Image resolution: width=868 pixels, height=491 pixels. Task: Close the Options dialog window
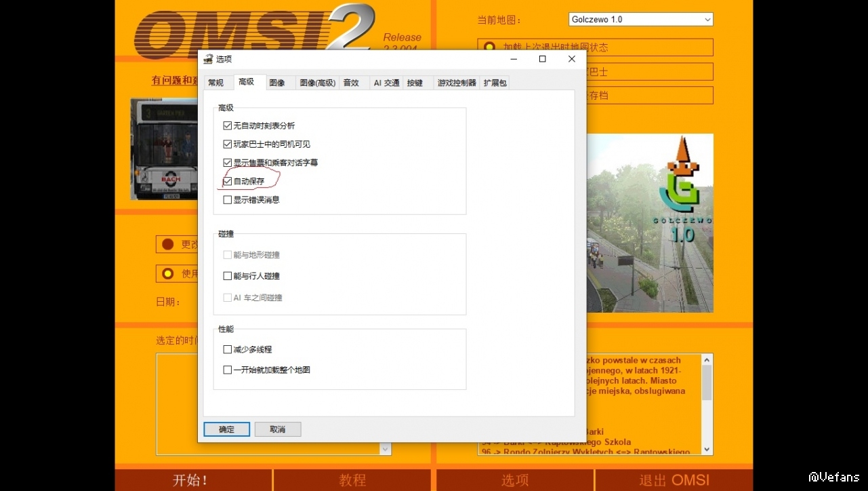572,59
